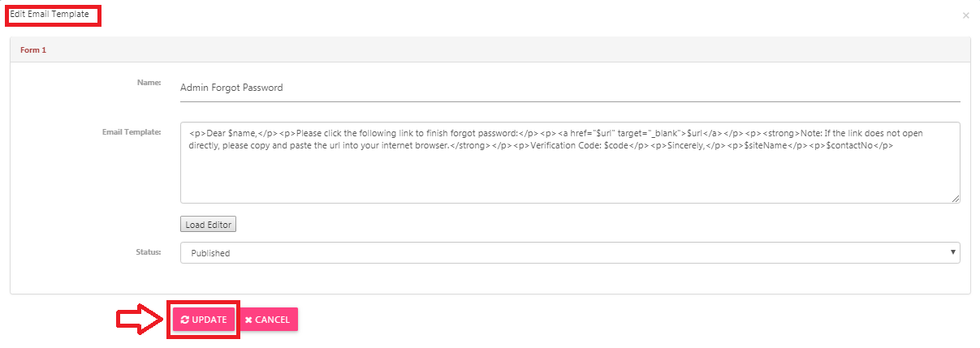
Task: Select the Form 1 panel header
Action: (x=490, y=49)
